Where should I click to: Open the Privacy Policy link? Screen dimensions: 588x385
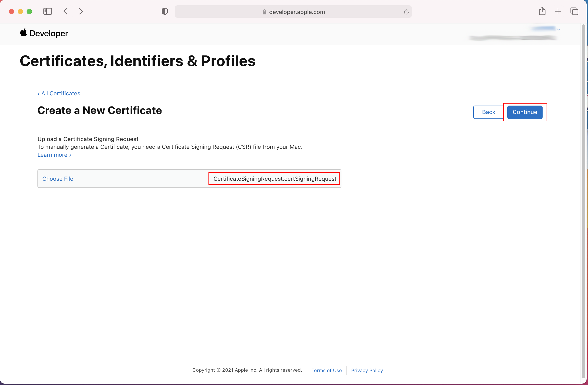pyautogui.click(x=367, y=370)
